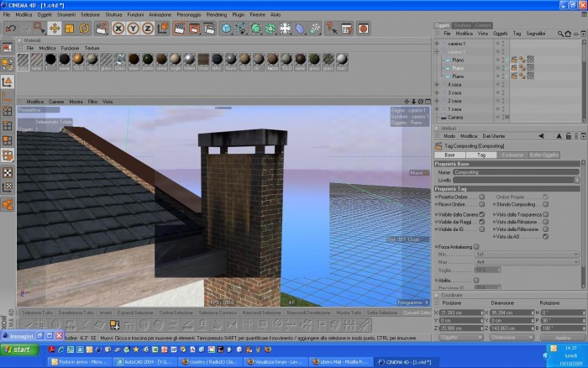Click the search icon in object manager
The image size is (588, 368).
coord(560,34)
